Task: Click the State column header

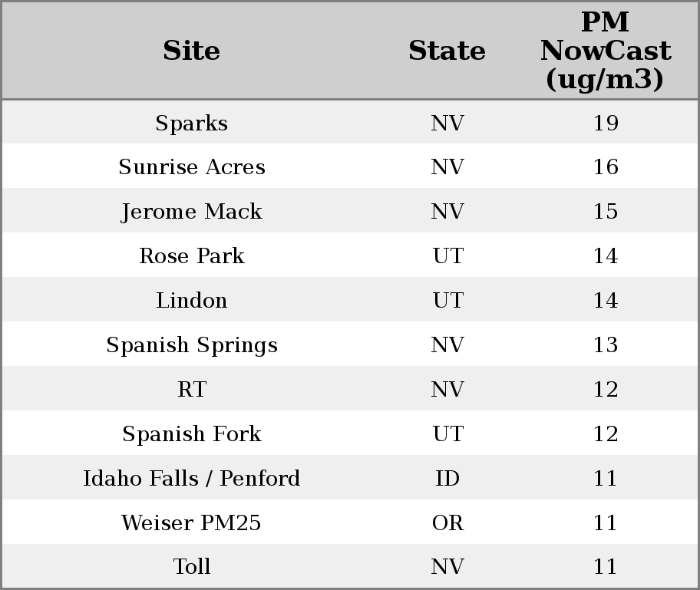Action: (447, 51)
